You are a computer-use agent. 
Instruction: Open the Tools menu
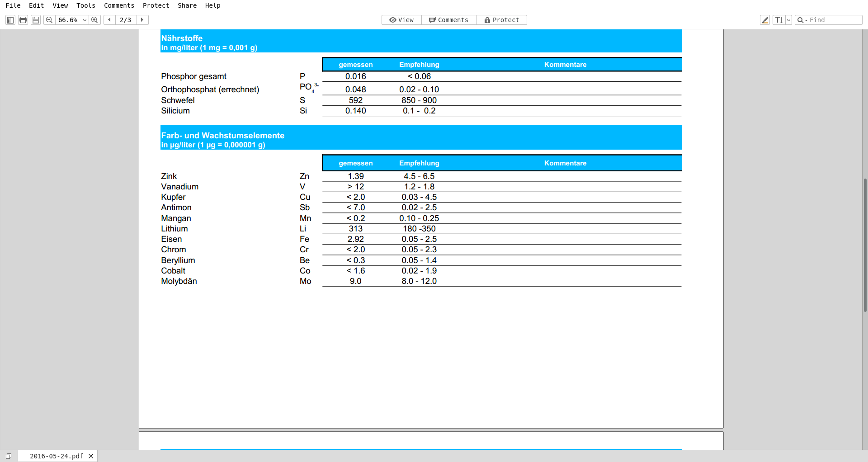[86, 5]
